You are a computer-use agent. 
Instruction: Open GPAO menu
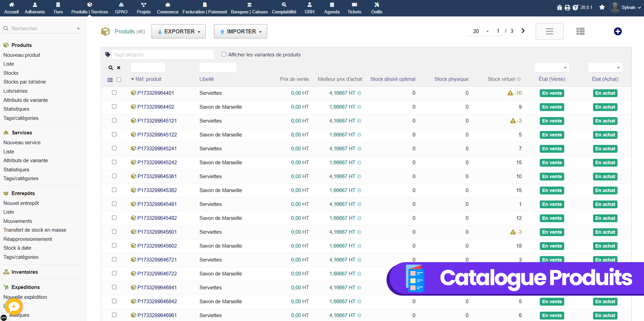[121, 8]
